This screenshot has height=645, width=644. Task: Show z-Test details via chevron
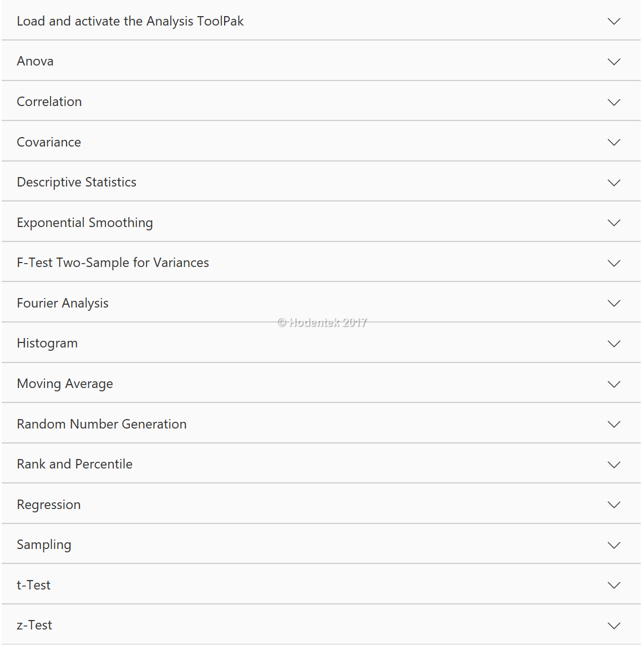point(613,626)
